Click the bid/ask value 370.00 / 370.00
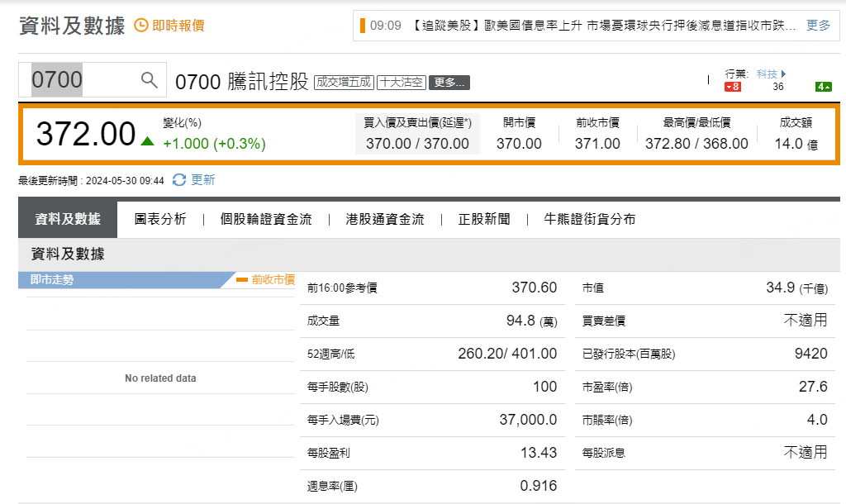This screenshot has height=504, width=846. [417, 144]
